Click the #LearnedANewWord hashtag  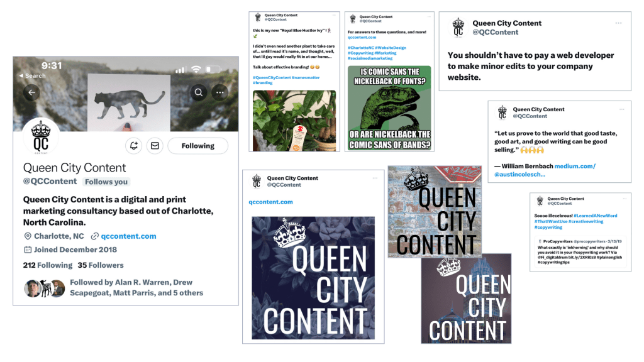click(x=595, y=216)
